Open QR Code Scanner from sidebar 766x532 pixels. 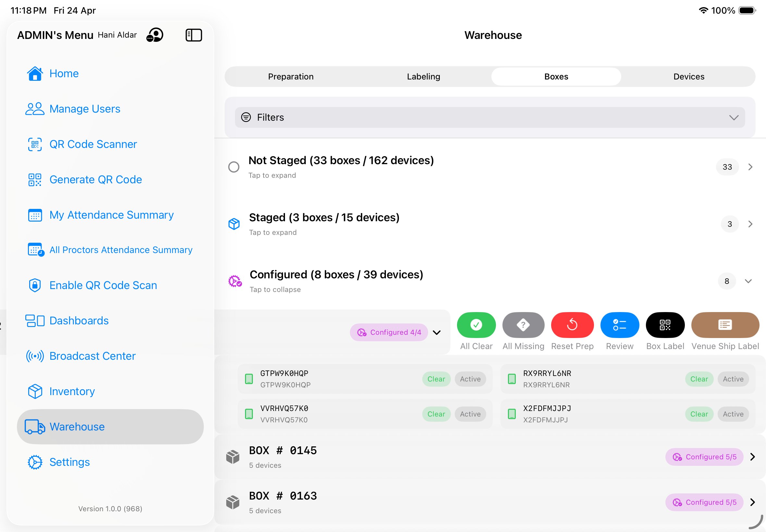[x=93, y=144]
